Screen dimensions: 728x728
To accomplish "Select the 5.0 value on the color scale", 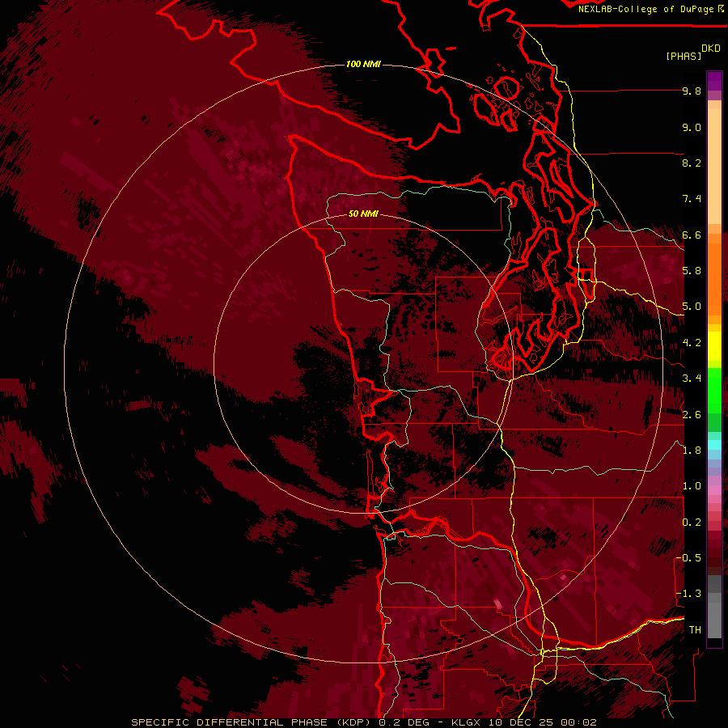I will [692, 307].
